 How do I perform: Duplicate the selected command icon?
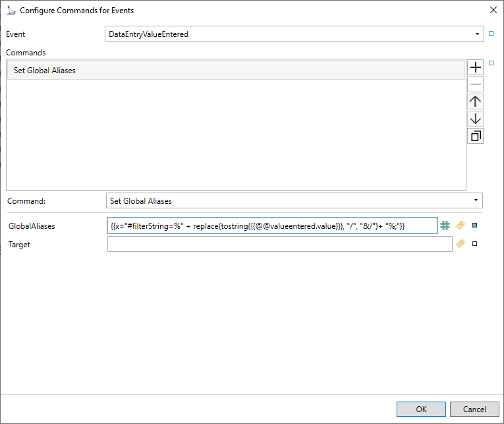475,136
